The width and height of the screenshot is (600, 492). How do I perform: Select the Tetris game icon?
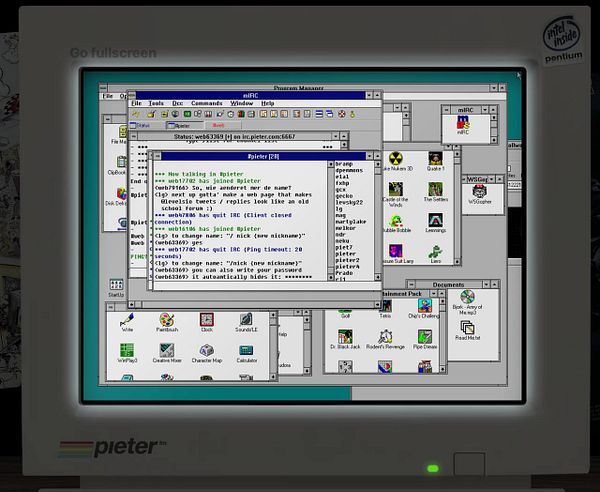(385, 309)
